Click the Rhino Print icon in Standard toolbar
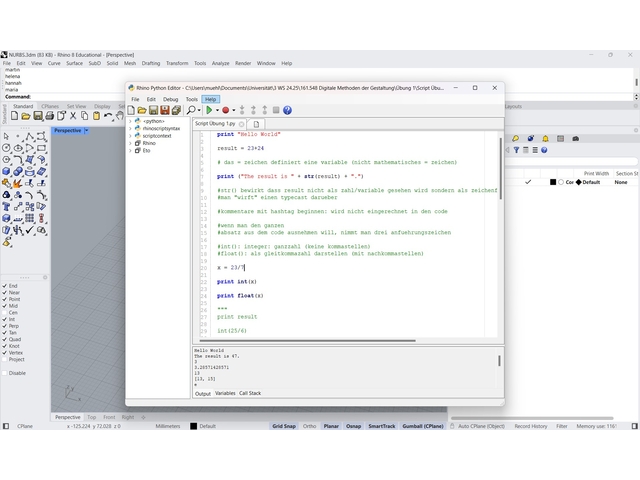This screenshot has width=640, height=480. 50,116
